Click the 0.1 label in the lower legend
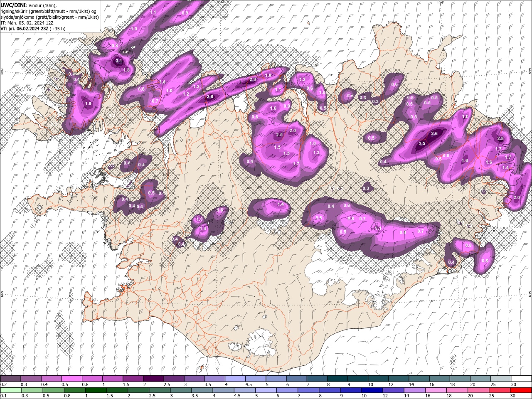The height and width of the screenshot is (399, 532). pyautogui.click(x=3, y=396)
